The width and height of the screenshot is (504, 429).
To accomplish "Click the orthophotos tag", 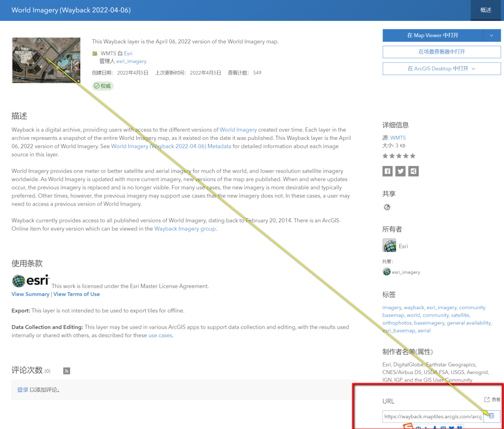I will tap(397, 323).
